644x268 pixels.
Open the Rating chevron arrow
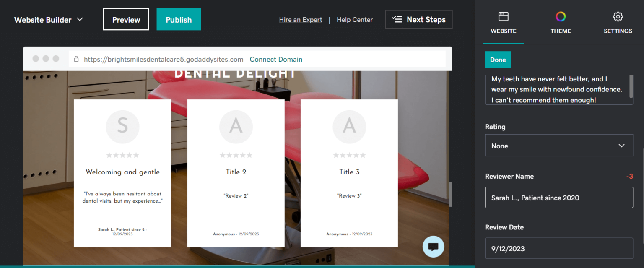(622, 145)
